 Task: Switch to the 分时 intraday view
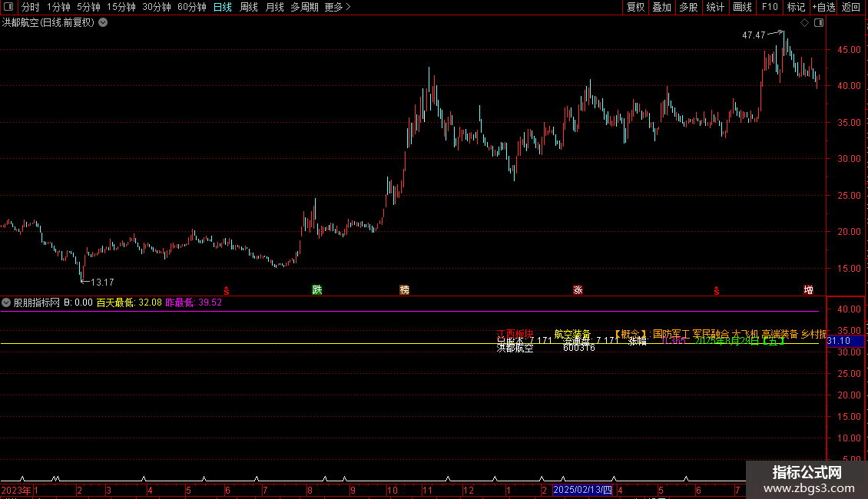click(x=31, y=7)
